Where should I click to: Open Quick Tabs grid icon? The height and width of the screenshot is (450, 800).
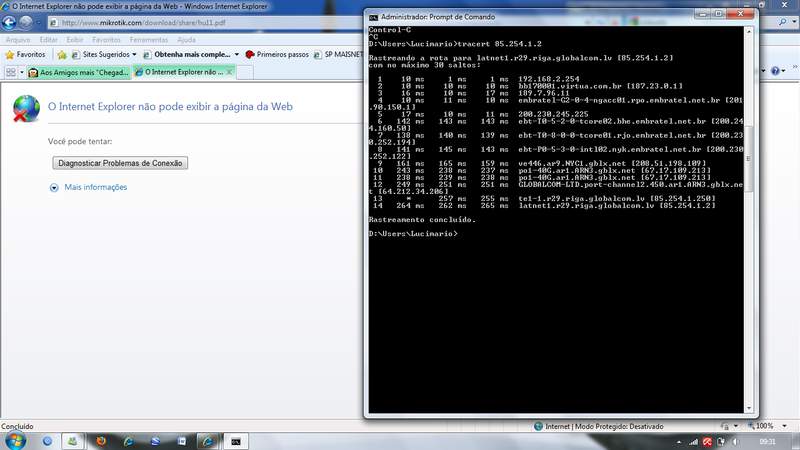coord(11,72)
